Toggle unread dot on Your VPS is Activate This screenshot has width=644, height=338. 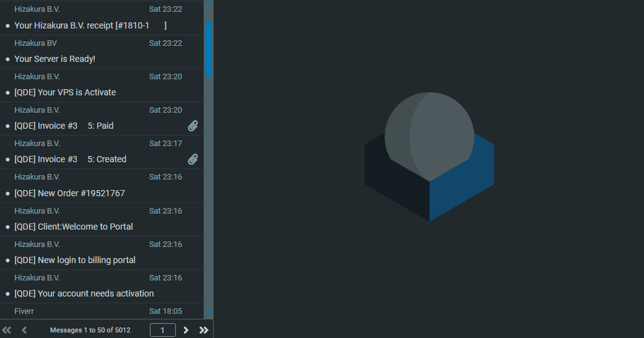(7, 93)
